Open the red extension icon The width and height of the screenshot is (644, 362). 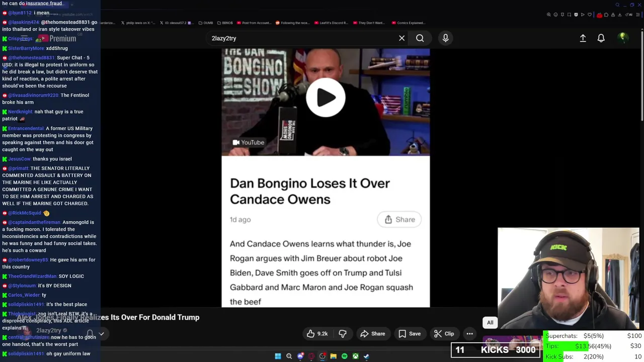tap(599, 15)
